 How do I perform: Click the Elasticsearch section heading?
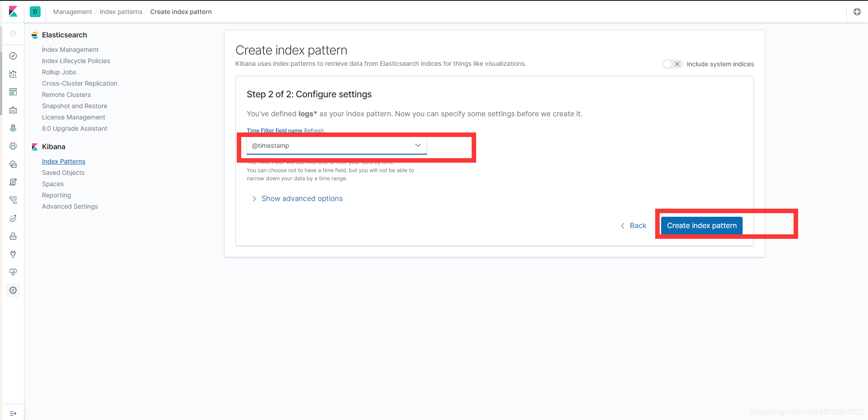click(64, 35)
